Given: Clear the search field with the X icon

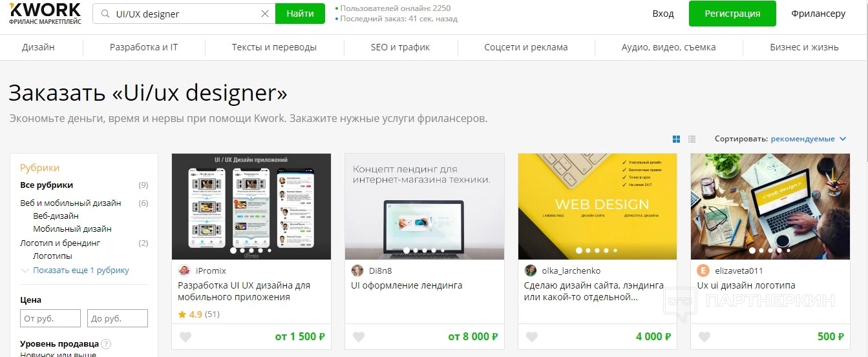Looking at the screenshot, I should [x=265, y=14].
